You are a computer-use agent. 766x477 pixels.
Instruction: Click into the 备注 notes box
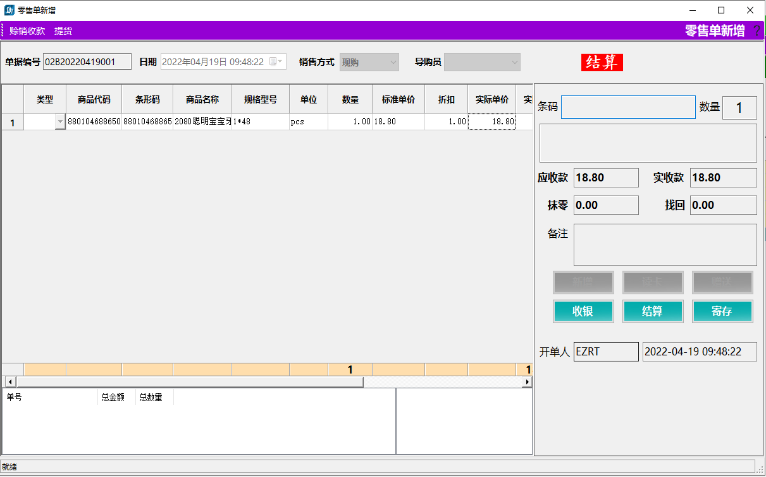664,244
